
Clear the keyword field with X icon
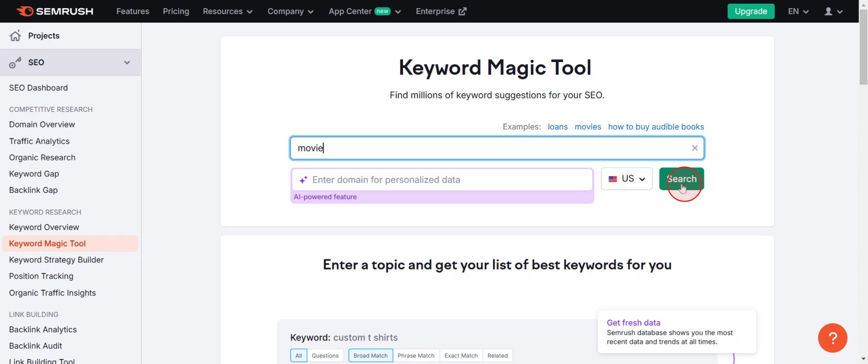[695, 148]
